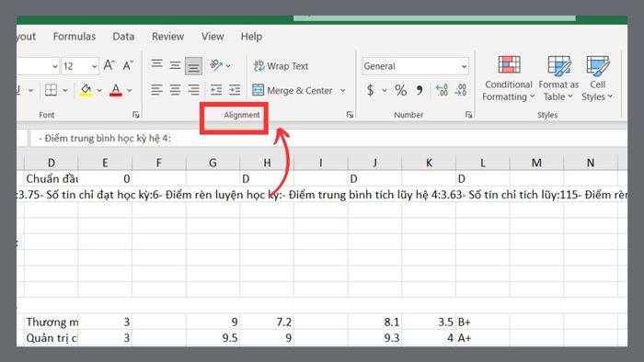
Task: Open the Merge & Center dropdown arrow
Action: [x=342, y=90]
